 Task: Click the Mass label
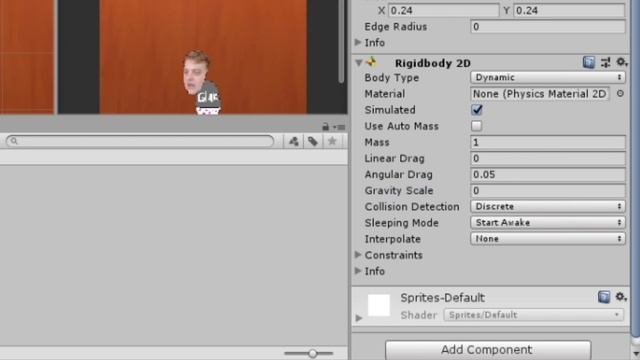(377, 142)
